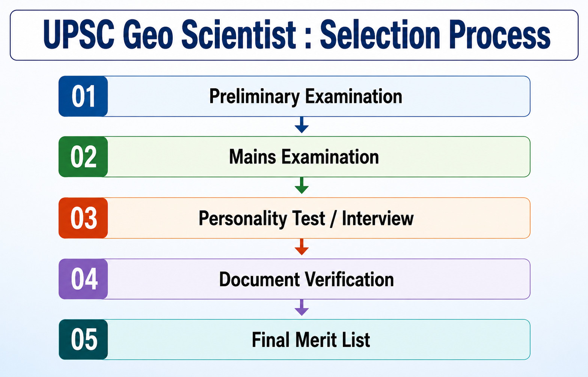
Task: Click the orange-red 03 step number badge
Action: point(83,218)
